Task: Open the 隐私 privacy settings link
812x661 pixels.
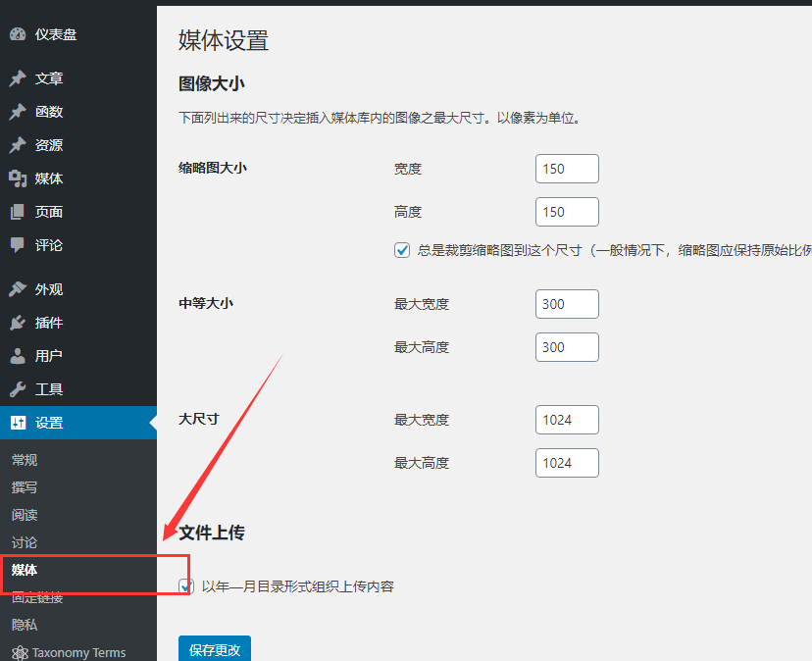Action: point(25,625)
